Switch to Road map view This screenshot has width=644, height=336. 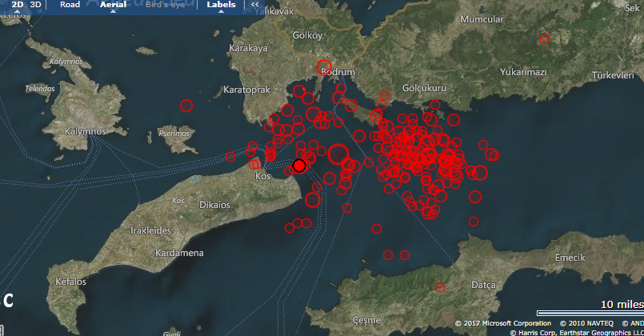tap(70, 5)
